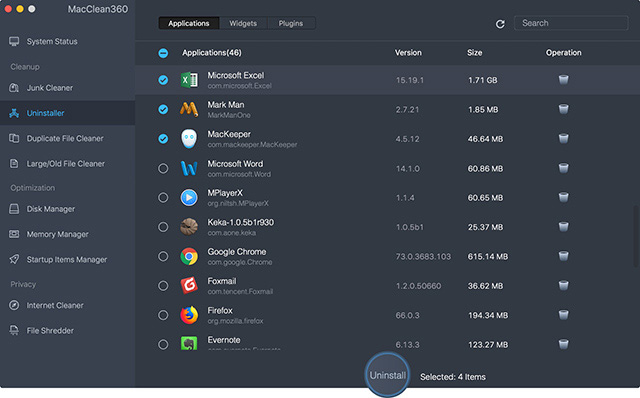Click the 194.34 MB size value
Image resolution: width=640 pixels, height=398 pixels.
pyautogui.click(x=488, y=316)
